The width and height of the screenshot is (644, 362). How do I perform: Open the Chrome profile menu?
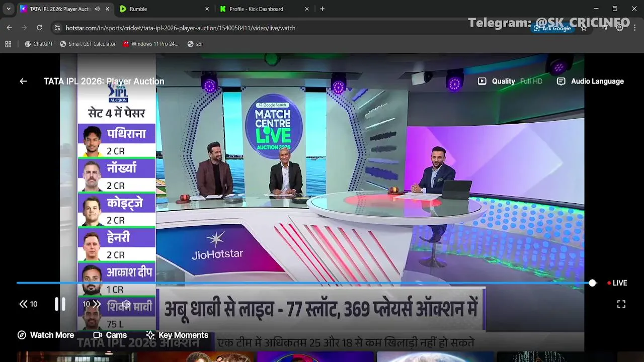[x=620, y=28]
